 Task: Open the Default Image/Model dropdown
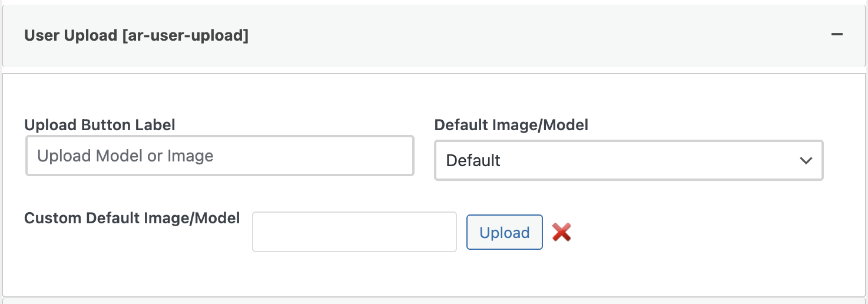(x=628, y=160)
